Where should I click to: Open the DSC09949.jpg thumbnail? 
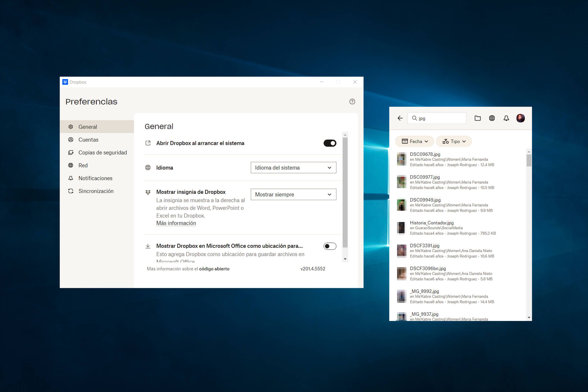pyautogui.click(x=401, y=205)
